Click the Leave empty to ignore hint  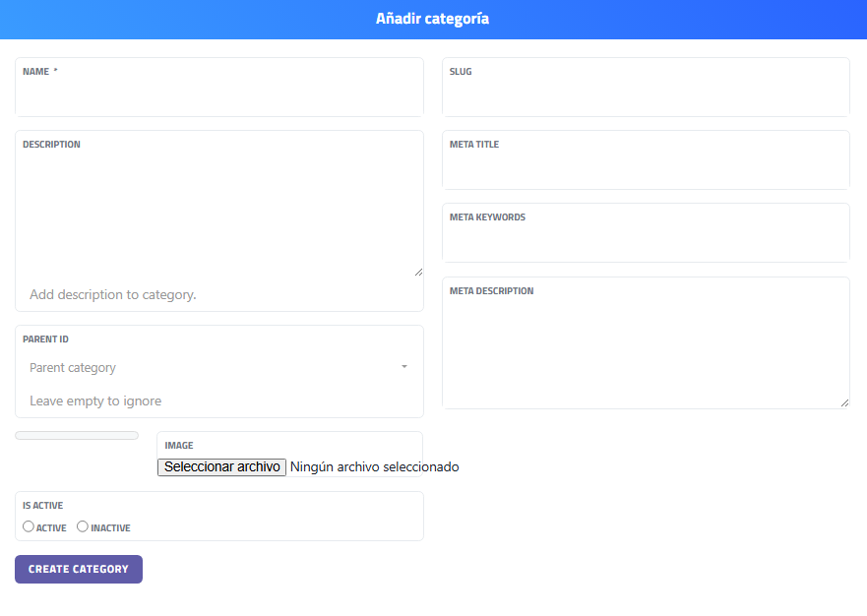pyautogui.click(x=95, y=400)
